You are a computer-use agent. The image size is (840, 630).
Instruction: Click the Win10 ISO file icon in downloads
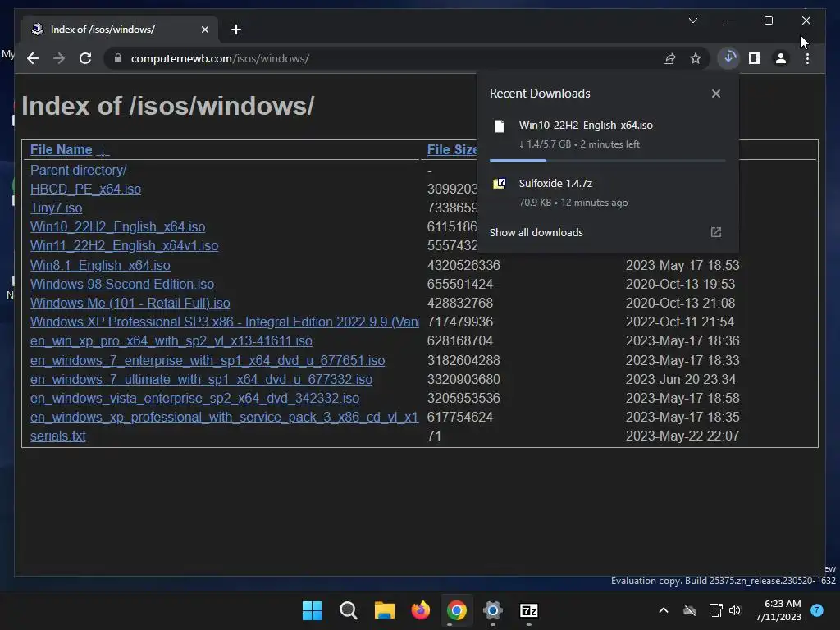pos(500,126)
